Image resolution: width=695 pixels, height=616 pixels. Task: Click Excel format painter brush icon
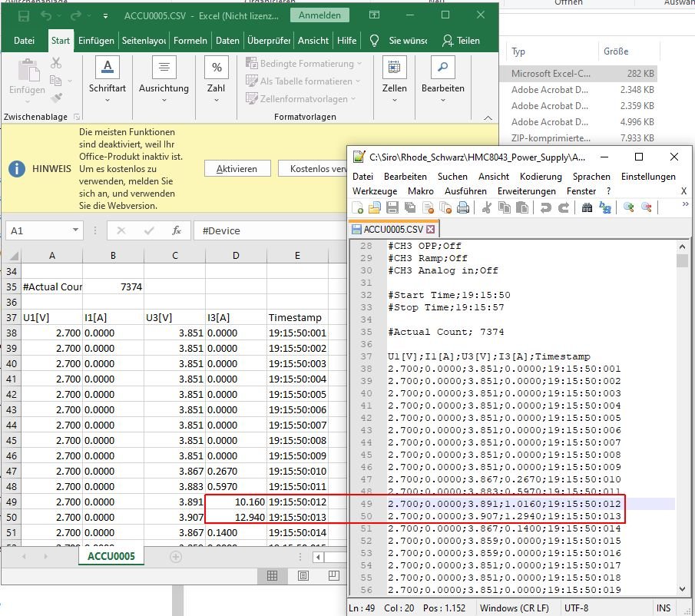pyautogui.click(x=56, y=98)
